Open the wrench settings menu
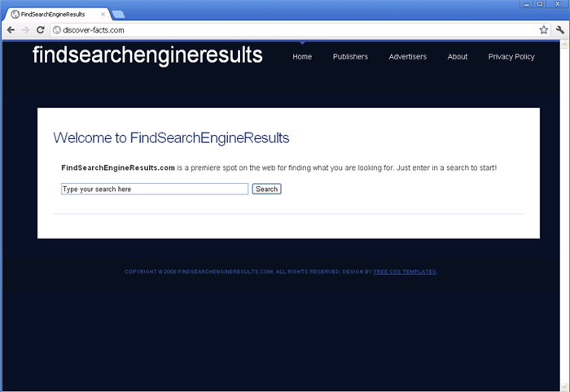Viewport: 570px width, 392px height. pos(560,30)
